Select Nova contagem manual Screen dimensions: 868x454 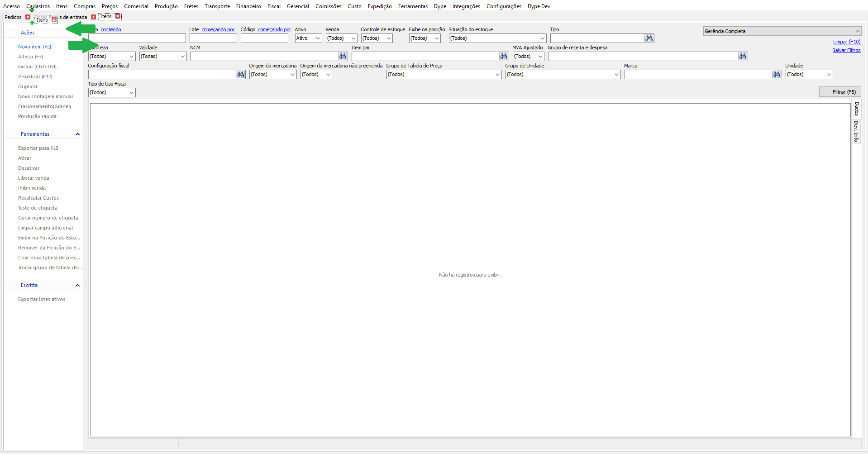tap(45, 96)
